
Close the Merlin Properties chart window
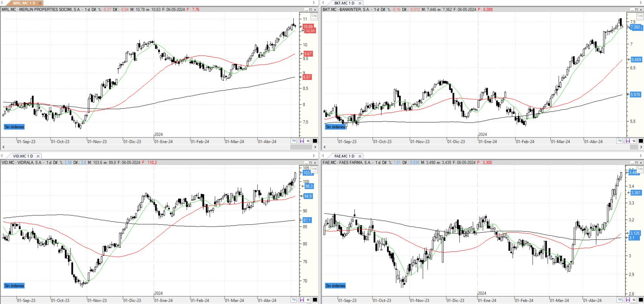[315, 10]
